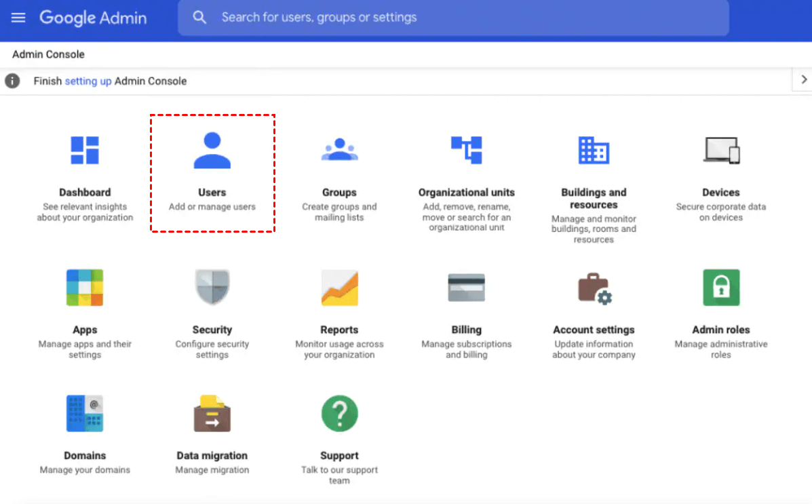Image resolution: width=812 pixels, height=504 pixels.
Task: Open the Reports chart icon
Action: (339, 288)
